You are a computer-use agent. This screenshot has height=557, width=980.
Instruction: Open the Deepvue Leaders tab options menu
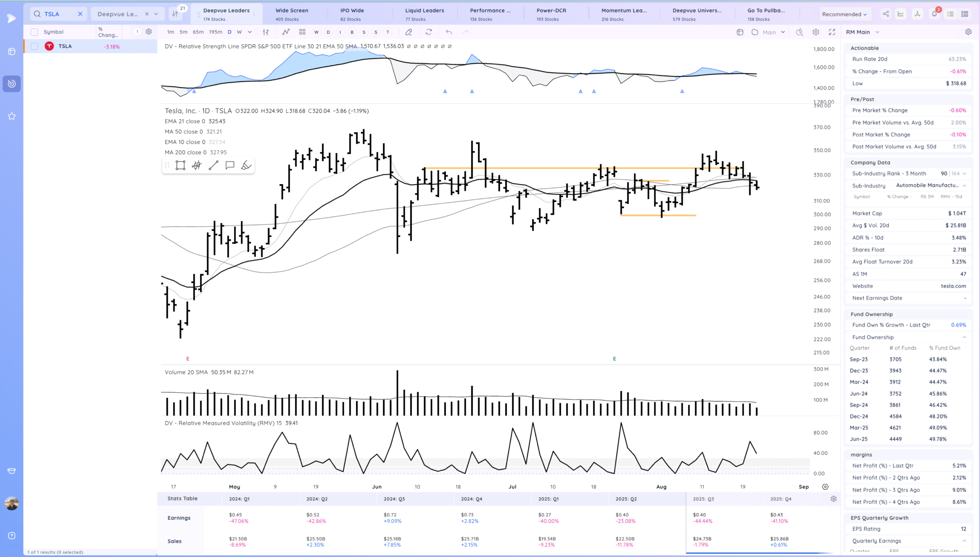point(254,14)
